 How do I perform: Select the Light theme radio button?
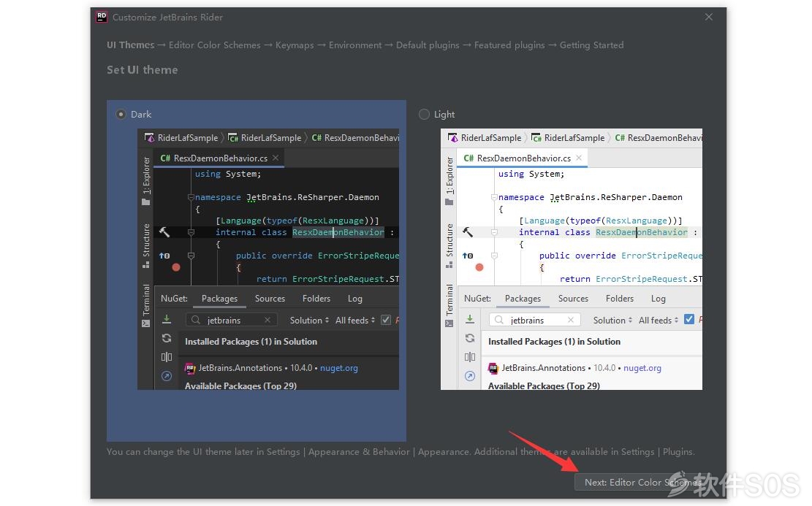424,115
